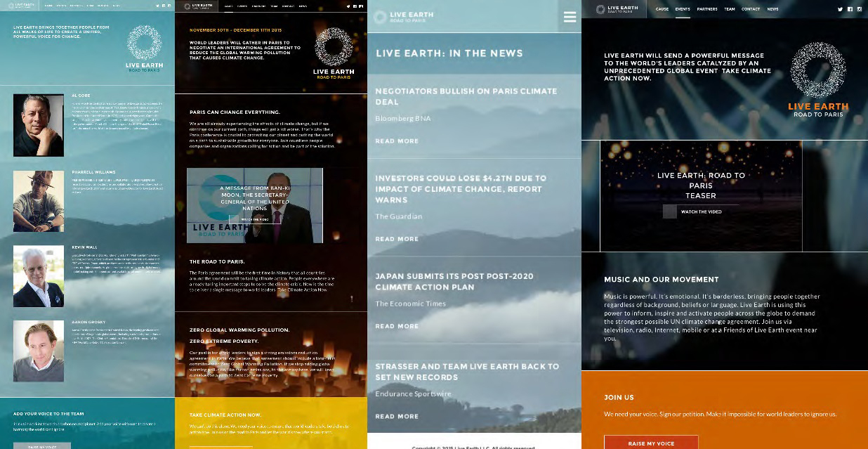Viewport: 868px width, 449px height.
Task: Open the headline 'Investors Could Lose $4.2TN' article
Action: 461,189
